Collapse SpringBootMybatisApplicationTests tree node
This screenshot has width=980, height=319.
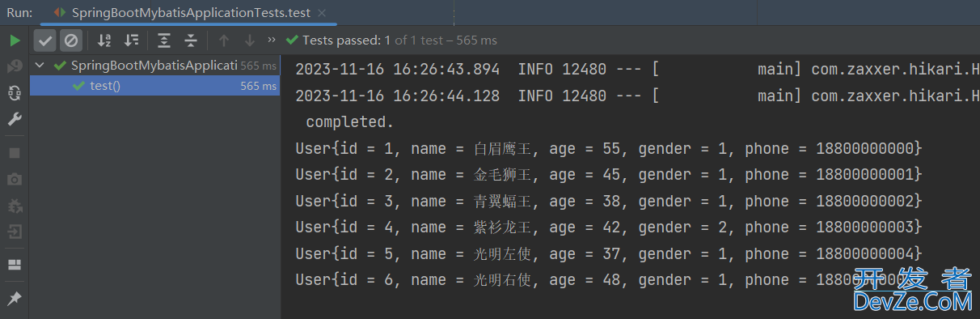[40, 66]
